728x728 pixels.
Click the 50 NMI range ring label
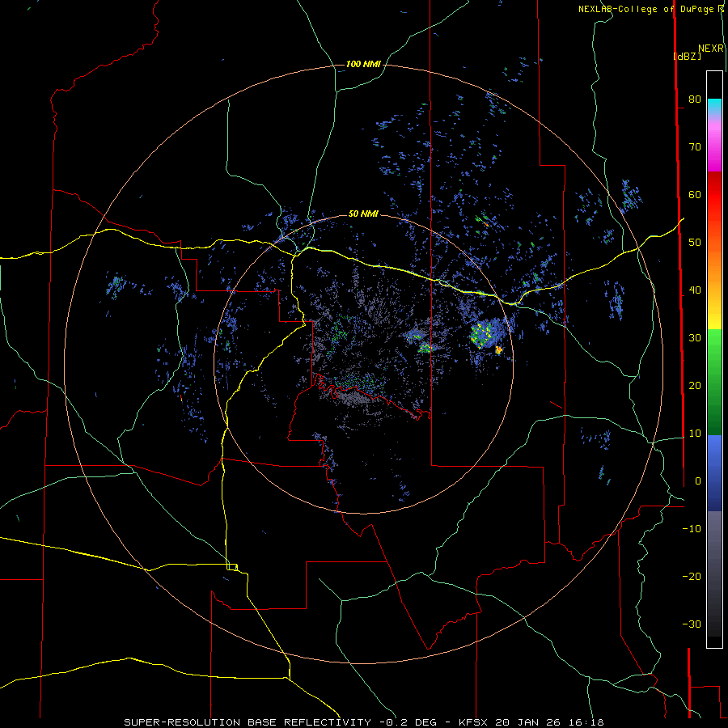point(363,214)
